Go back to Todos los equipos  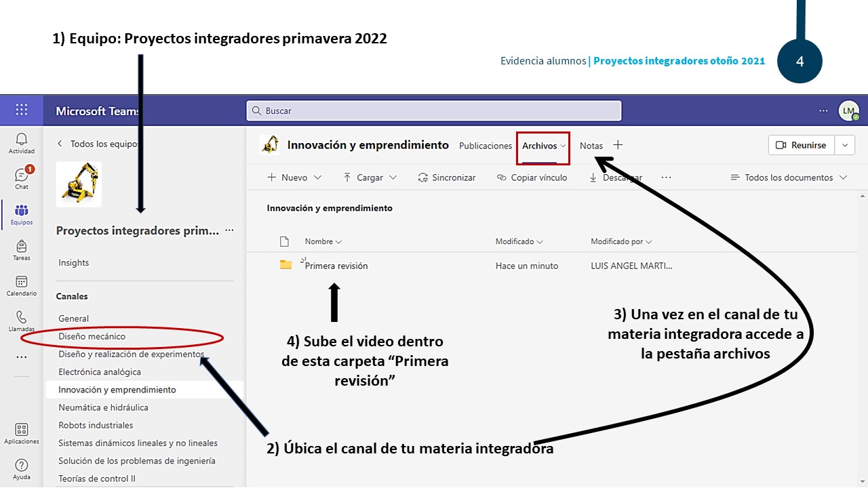98,144
